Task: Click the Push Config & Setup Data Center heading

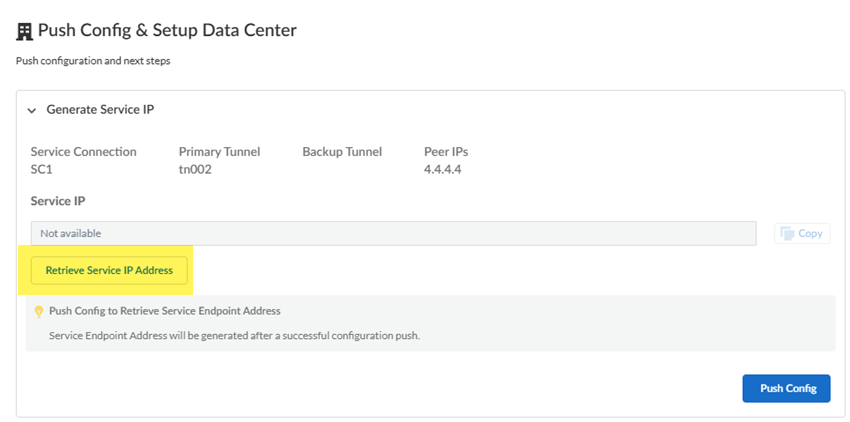Action: tap(167, 31)
